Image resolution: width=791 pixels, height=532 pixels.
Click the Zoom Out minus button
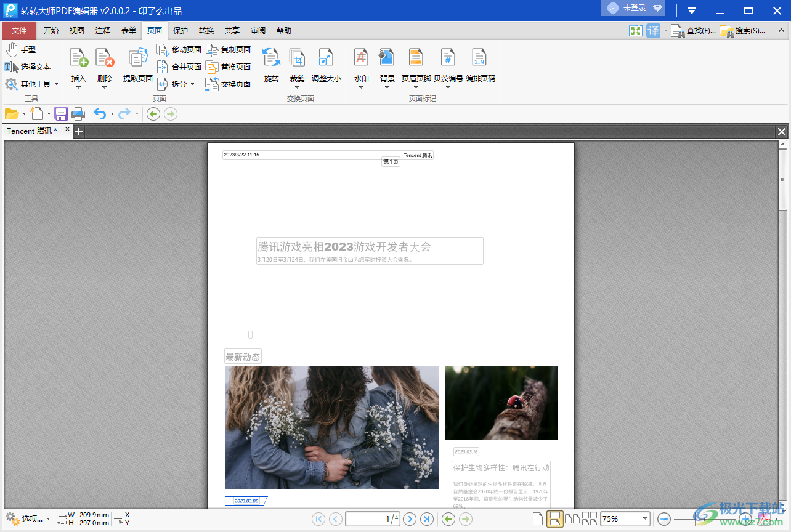point(664,519)
